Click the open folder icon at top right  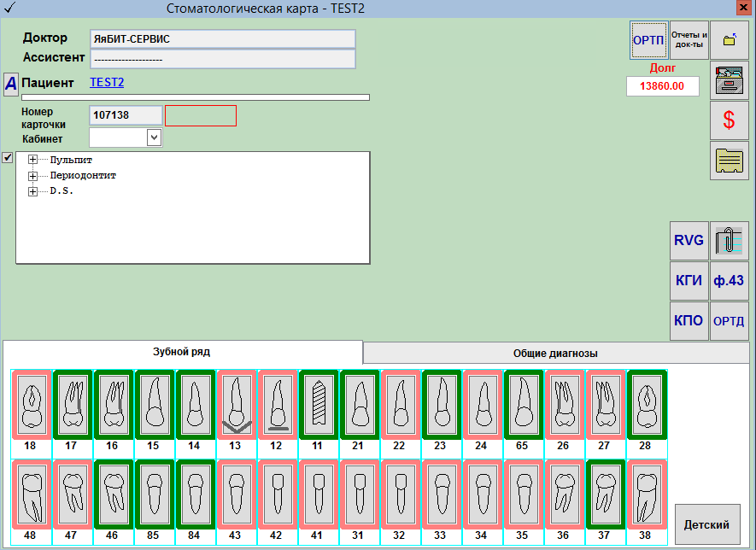(729, 40)
